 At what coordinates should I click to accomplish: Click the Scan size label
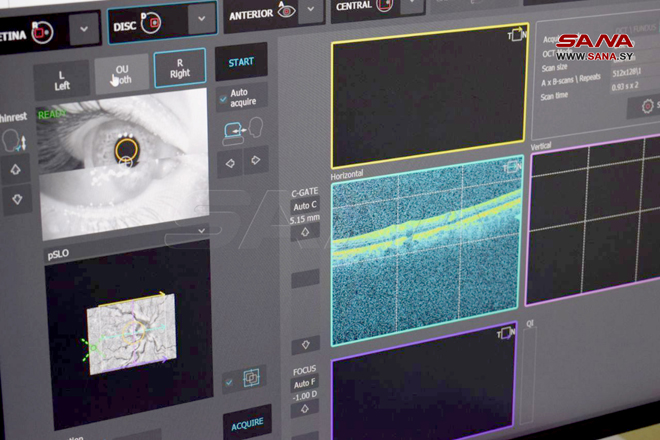point(554,67)
